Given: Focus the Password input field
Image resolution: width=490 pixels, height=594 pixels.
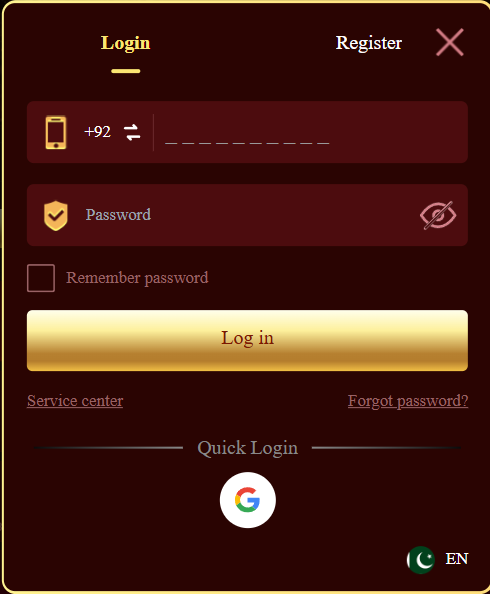Looking at the screenshot, I should pos(246,215).
